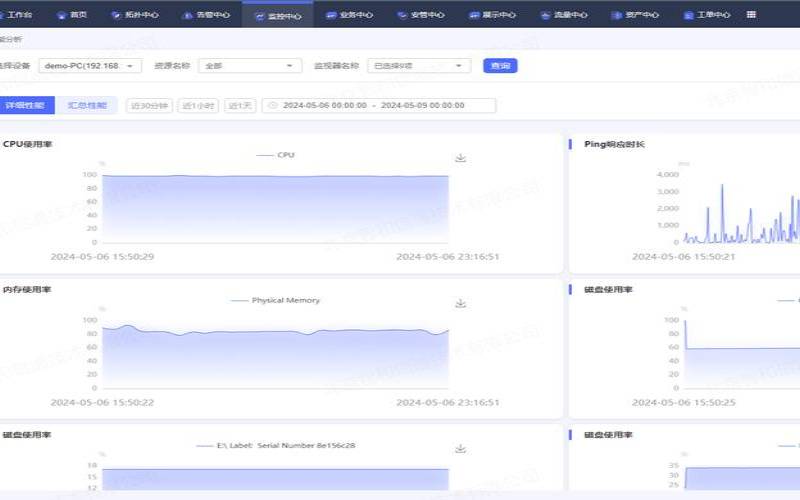Viewport: 800px width, 500px height.
Task: Toggle the CPU legend series in chart
Action: [275, 155]
